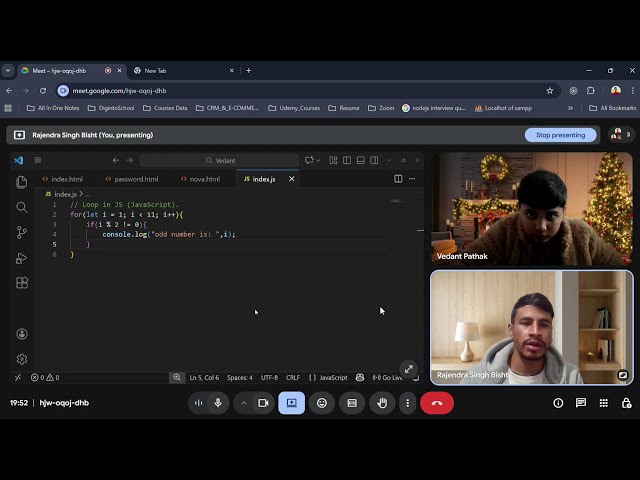Click Spaces: 4 indentation status entry
The height and width of the screenshot is (480, 640).
pos(240,378)
